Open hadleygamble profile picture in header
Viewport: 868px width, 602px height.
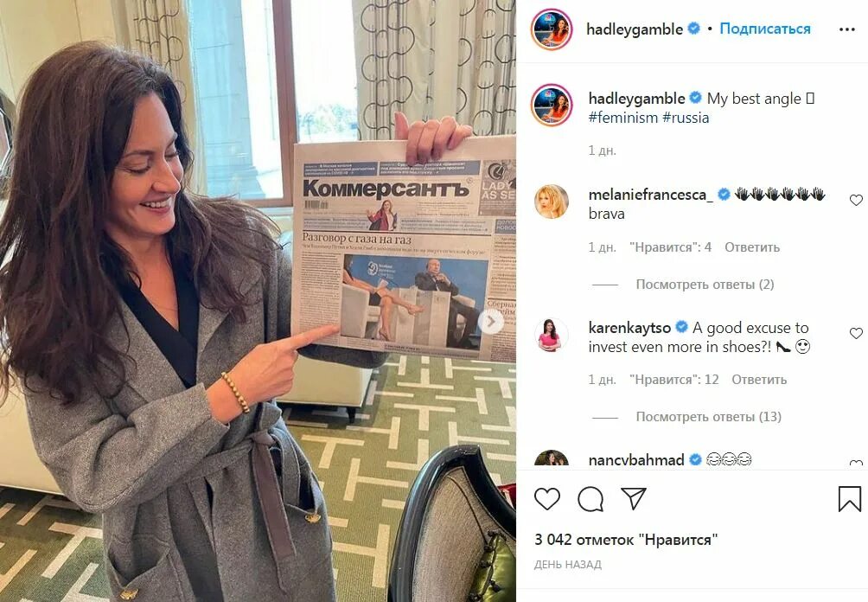pyautogui.click(x=552, y=29)
